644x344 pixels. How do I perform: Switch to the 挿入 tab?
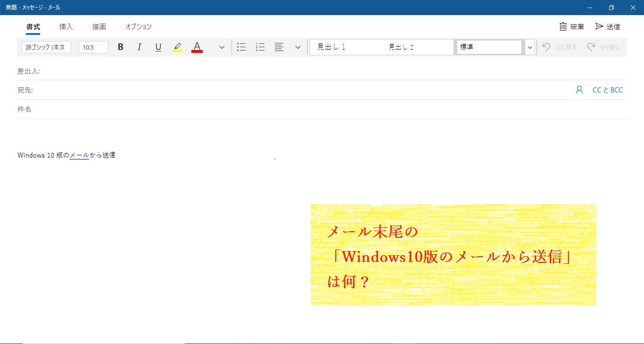point(66,27)
